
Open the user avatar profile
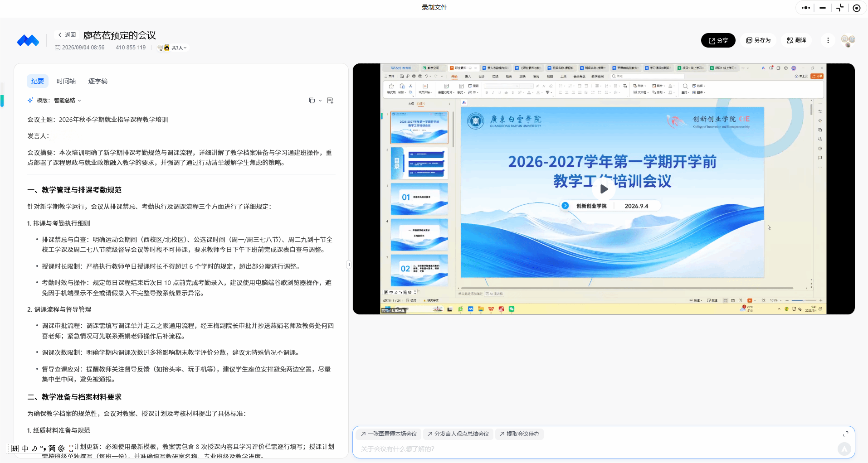[x=848, y=40]
